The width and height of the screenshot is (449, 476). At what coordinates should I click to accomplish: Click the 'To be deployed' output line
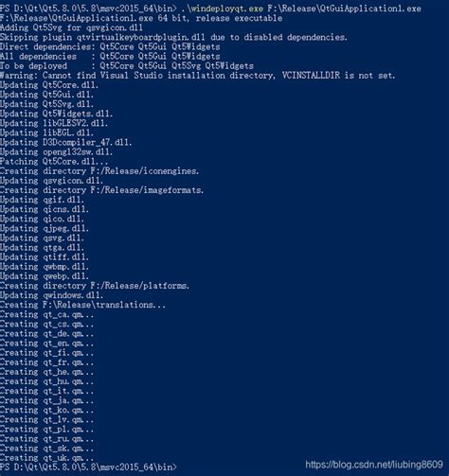point(127,66)
